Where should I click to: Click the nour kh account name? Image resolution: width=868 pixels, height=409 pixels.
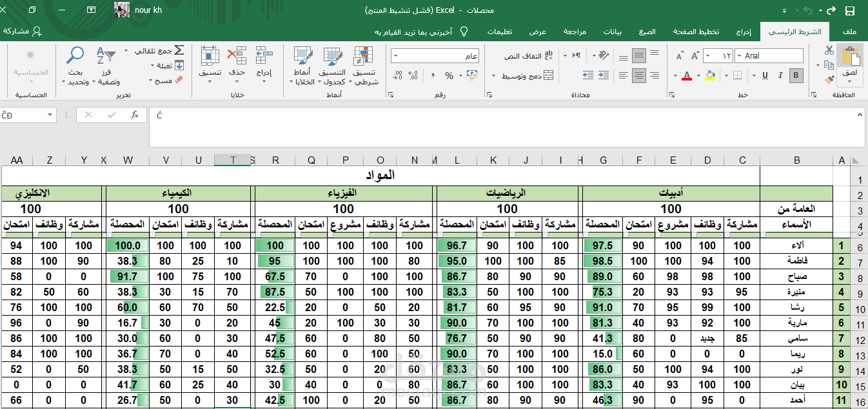tap(148, 10)
